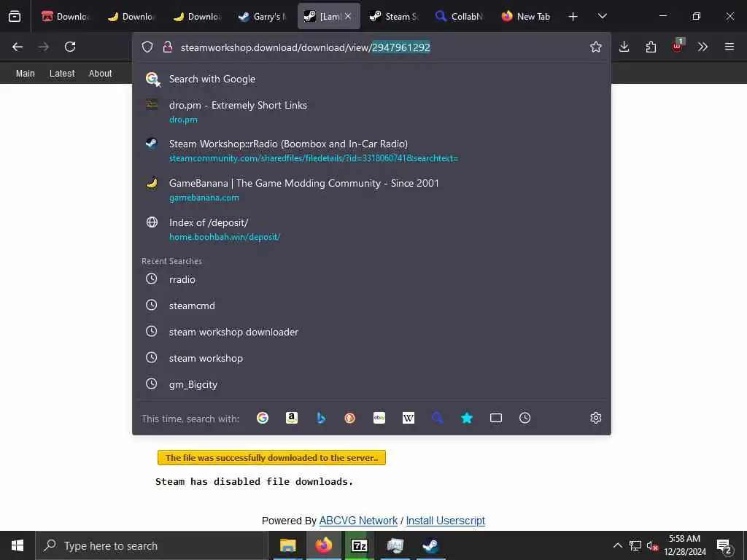Open 7-Zip from the taskbar

(x=359, y=545)
